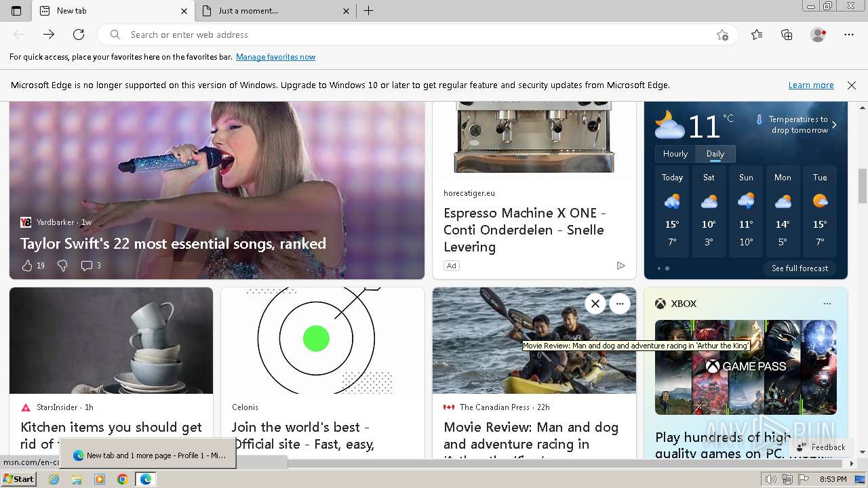
Task: Open the Favorites list icon
Action: click(757, 35)
